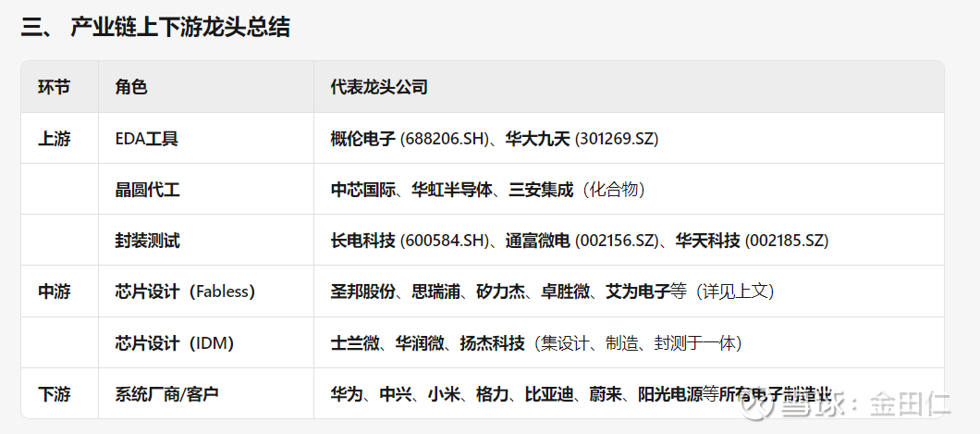
Task: Click 士兰微 company name
Action: (355, 342)
